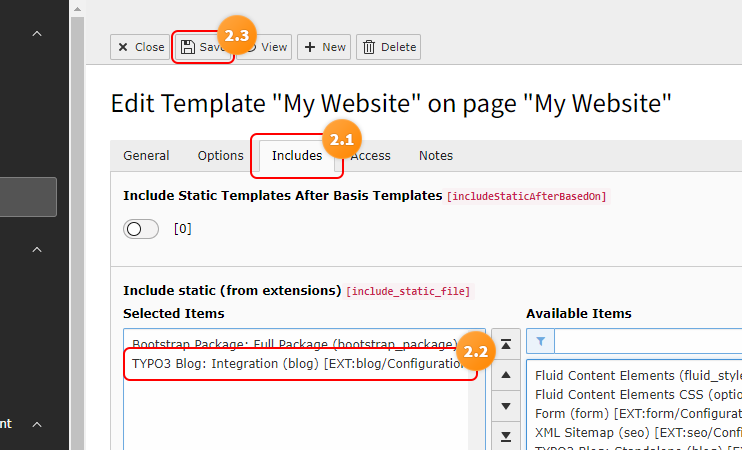Open the Options tab

(221, 156)
